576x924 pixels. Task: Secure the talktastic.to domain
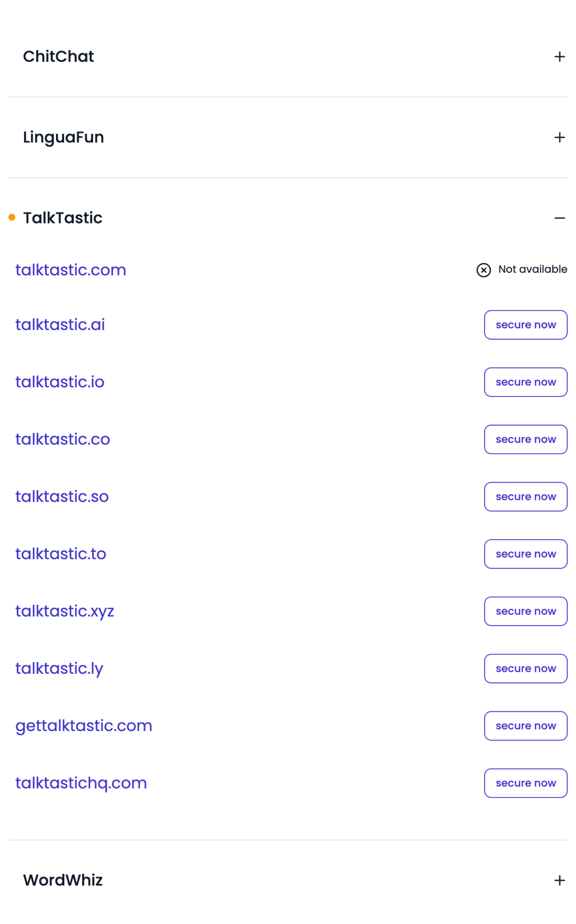coord(525,554)
